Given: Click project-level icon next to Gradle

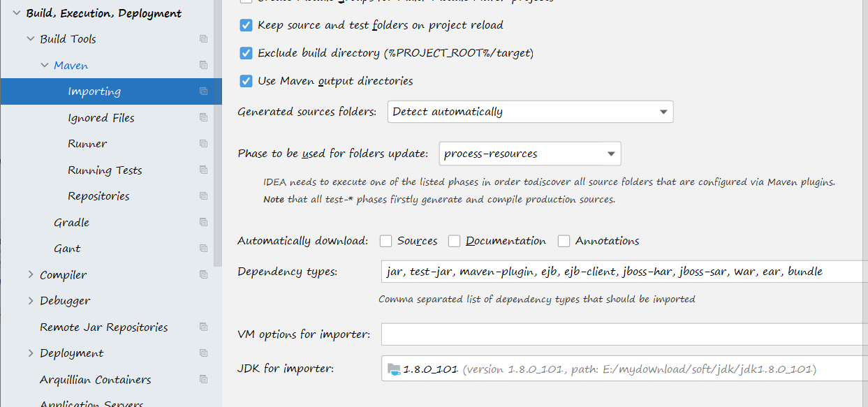Looking at the screenshot, I should point(203,223).
